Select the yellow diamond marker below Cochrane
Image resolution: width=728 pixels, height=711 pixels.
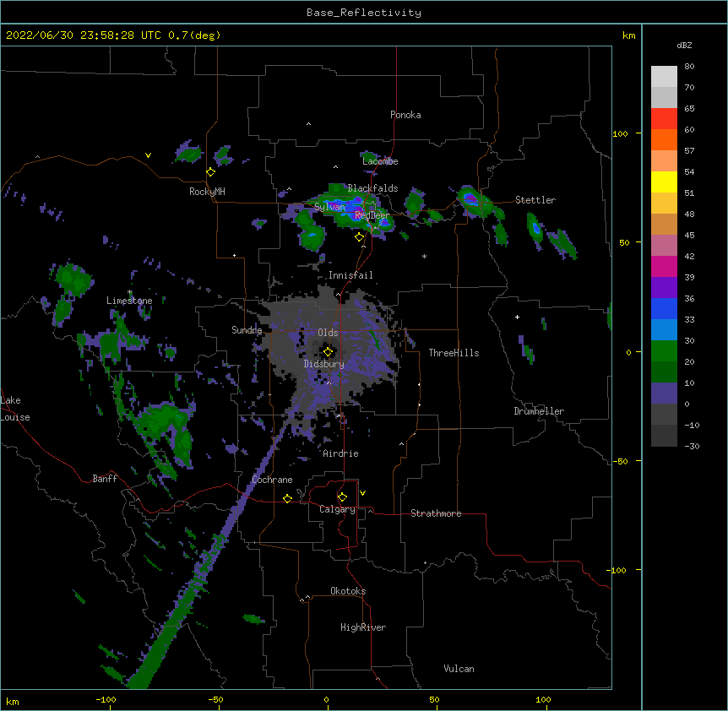tap(287, 498)
